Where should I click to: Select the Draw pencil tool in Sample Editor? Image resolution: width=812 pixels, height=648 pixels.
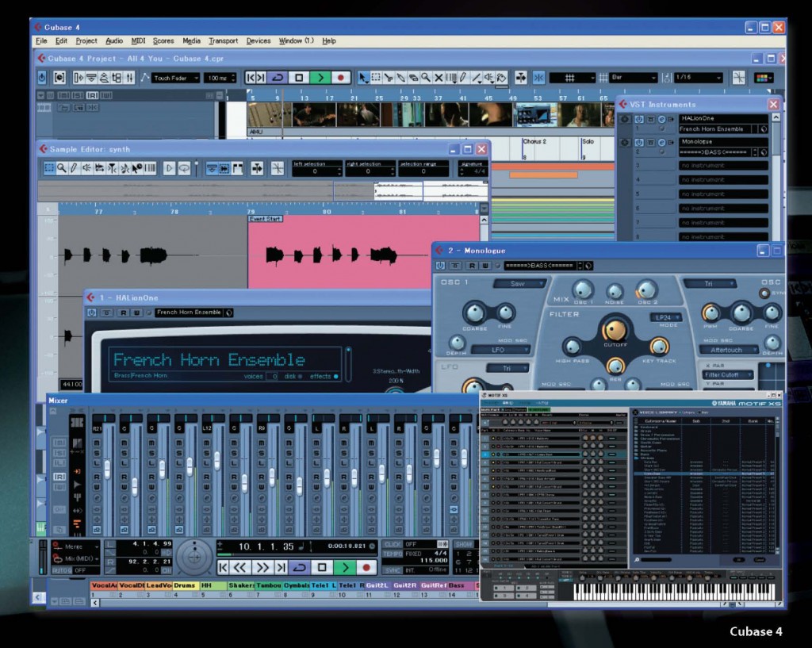(73, 168)
